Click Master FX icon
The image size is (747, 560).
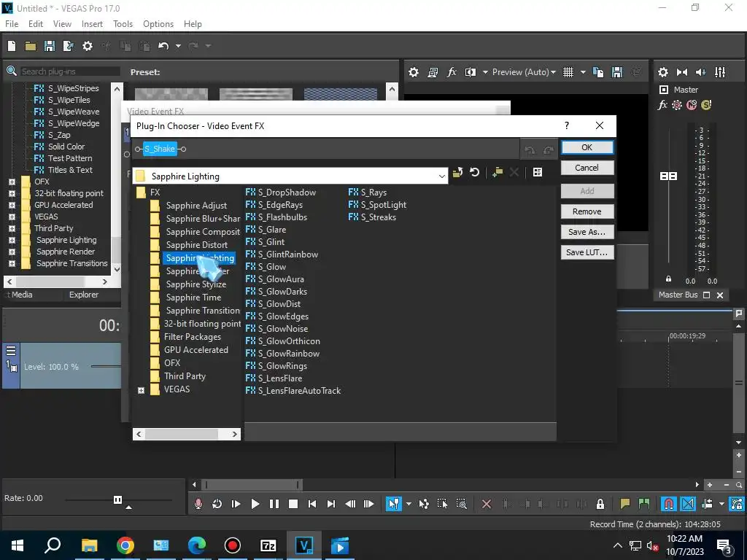(x=662, y=105)
